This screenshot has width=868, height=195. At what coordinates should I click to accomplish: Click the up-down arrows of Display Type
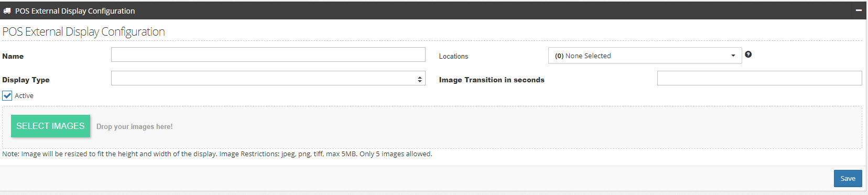[419, 79]
